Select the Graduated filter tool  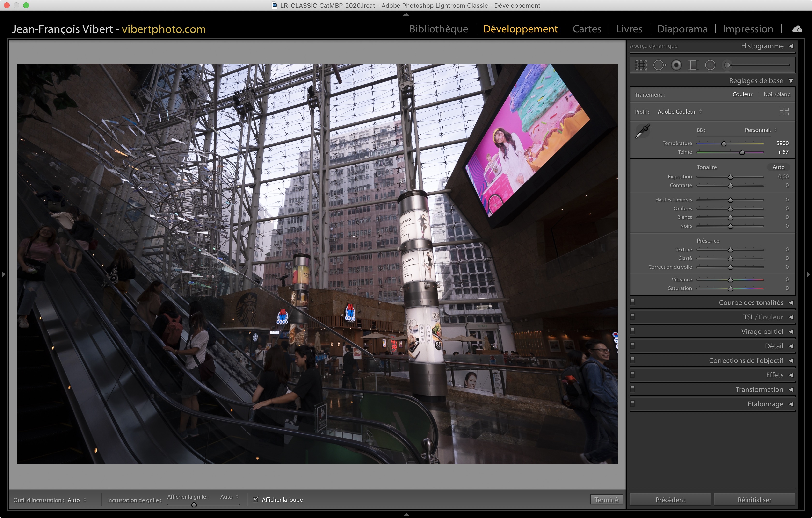pos(693,65)
